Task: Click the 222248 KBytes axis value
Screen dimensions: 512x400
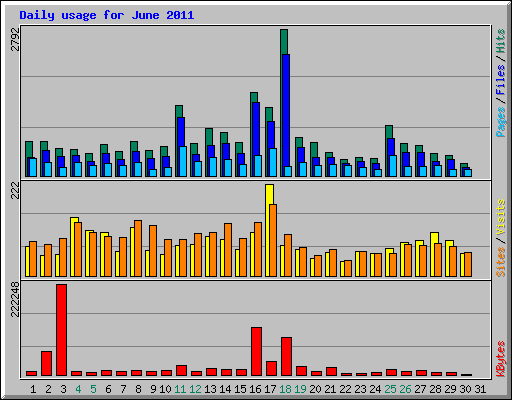Action: click(15, 299)
